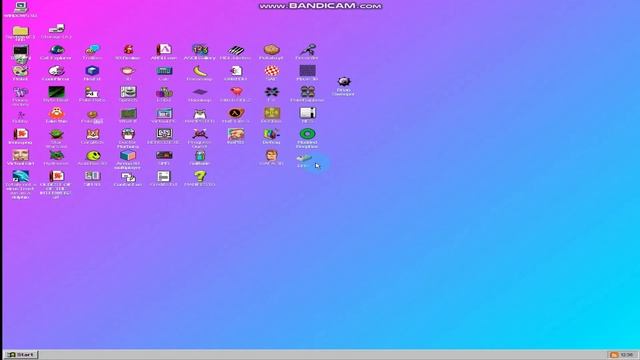Viewport: 640px width, 360px height.
Task: Open the Poney Jockey W icon
Action: point(20,92)
